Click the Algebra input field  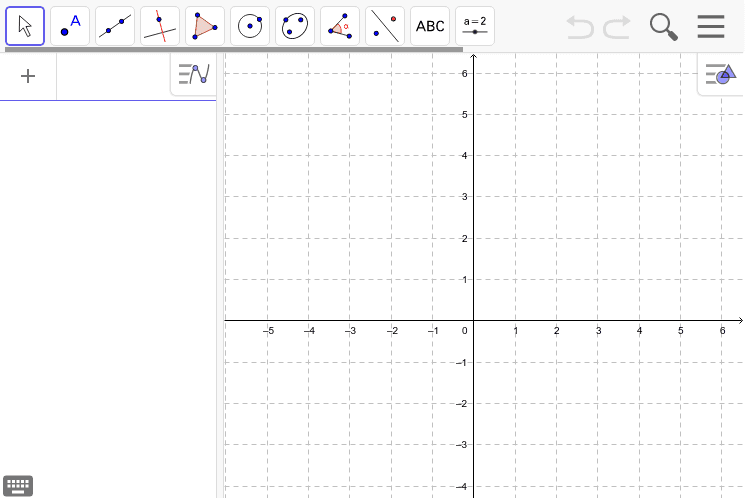tap(113, 76)
